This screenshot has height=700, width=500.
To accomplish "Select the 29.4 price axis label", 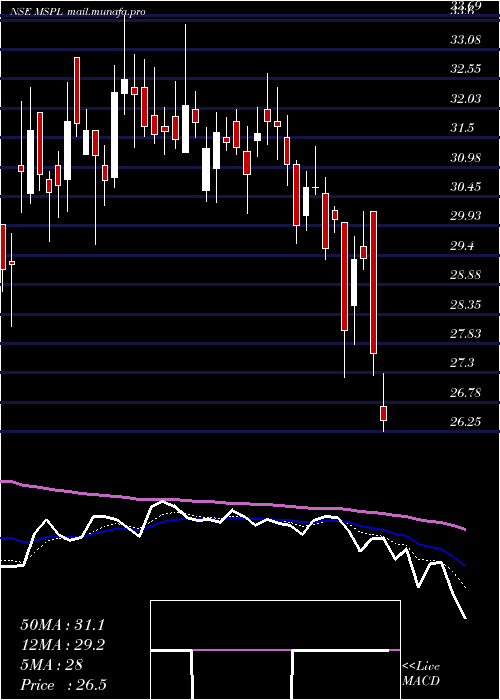I will (x=462, y=246).
